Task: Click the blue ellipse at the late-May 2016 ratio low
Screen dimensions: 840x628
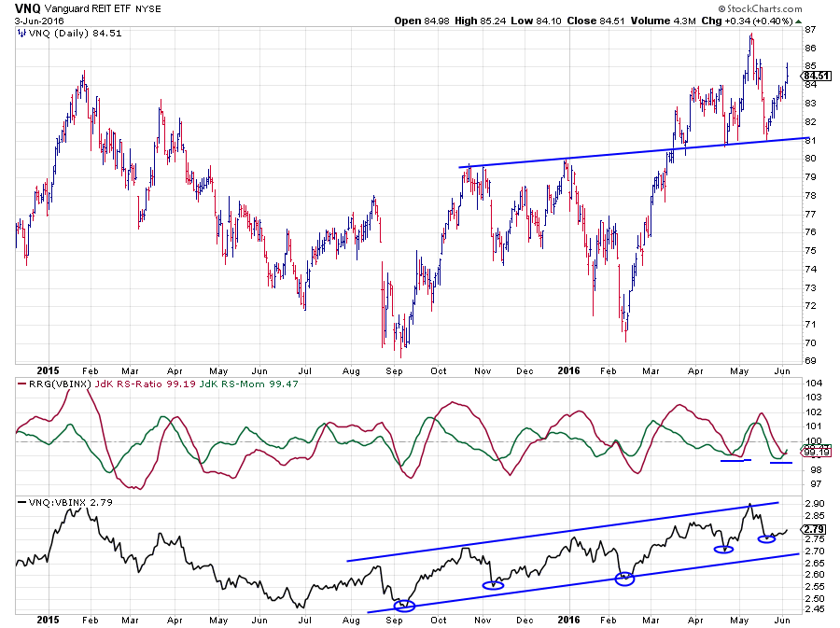Action: tap(766, 539)
